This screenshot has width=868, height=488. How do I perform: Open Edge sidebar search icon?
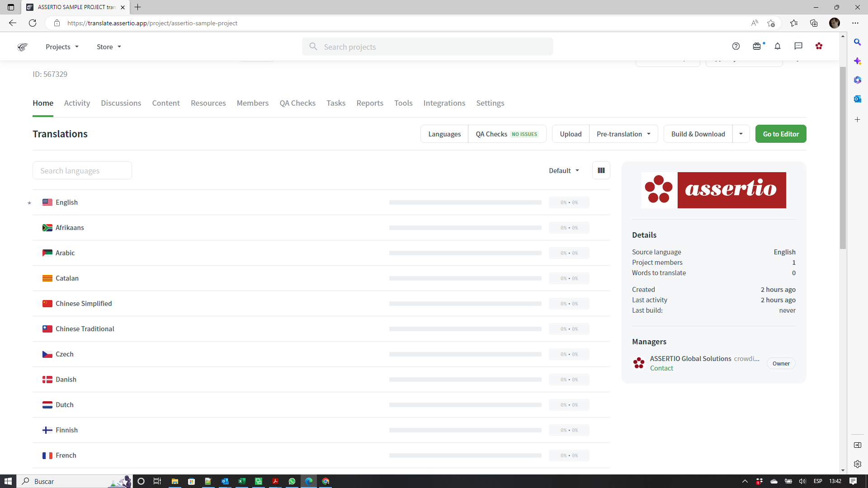857,42
